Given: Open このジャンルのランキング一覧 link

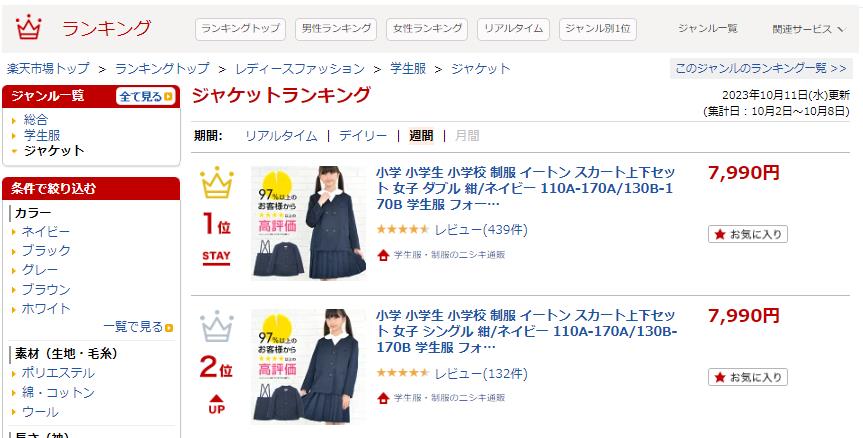Looking at the screenshot, I should pos(761,69).
